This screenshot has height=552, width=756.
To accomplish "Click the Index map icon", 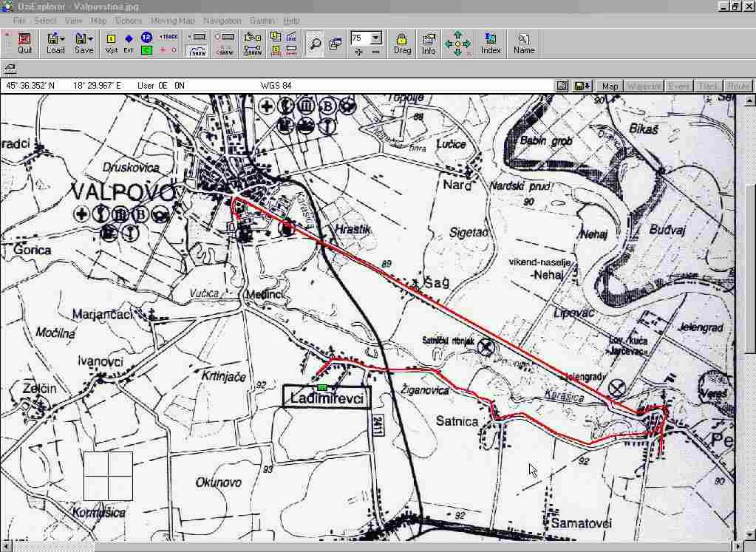I will coord(491,44).
